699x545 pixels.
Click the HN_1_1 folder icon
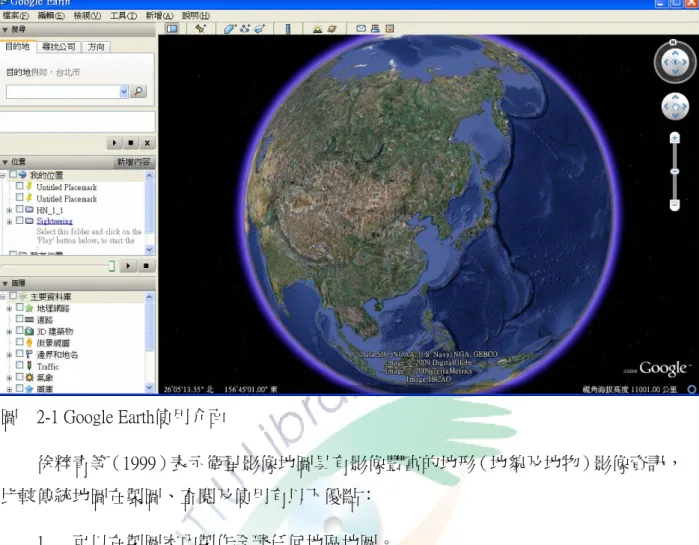(29, 209)
